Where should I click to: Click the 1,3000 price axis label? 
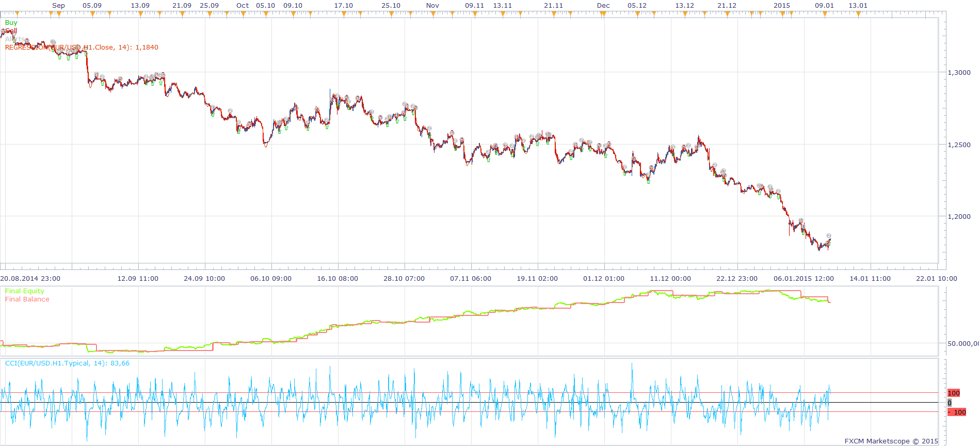pos(959,73)
